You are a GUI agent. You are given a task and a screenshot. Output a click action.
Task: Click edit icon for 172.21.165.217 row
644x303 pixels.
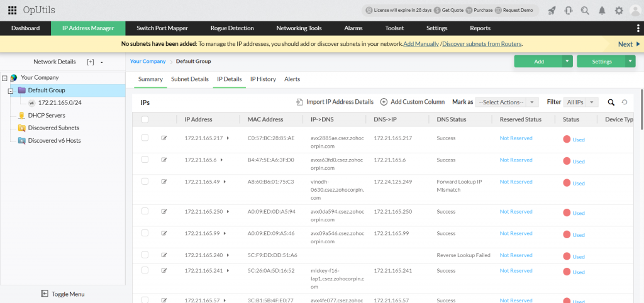(x=164, y=138)
